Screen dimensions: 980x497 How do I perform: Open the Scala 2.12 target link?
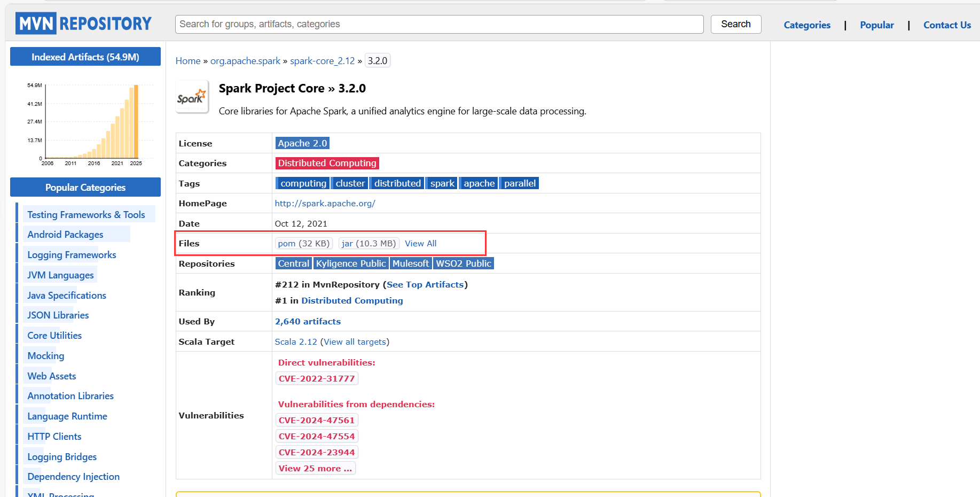tap(296, 342)
